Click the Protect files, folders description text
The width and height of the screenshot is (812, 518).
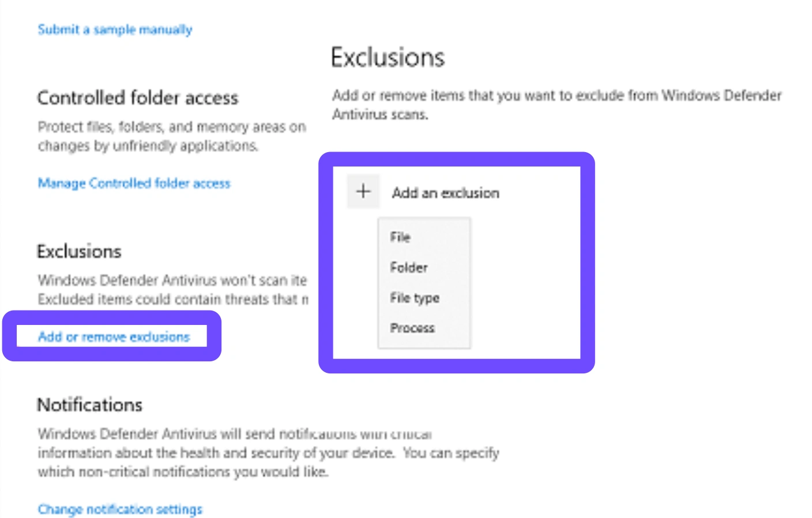coord(172,136)
